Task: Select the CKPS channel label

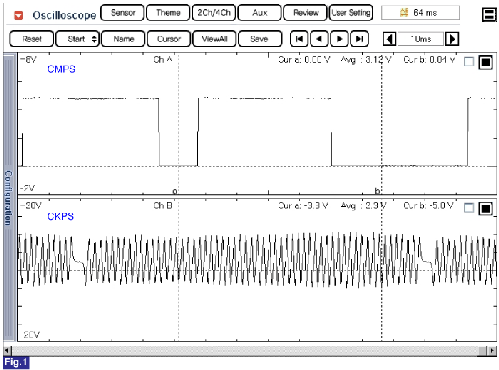Action: click(61, 216)
